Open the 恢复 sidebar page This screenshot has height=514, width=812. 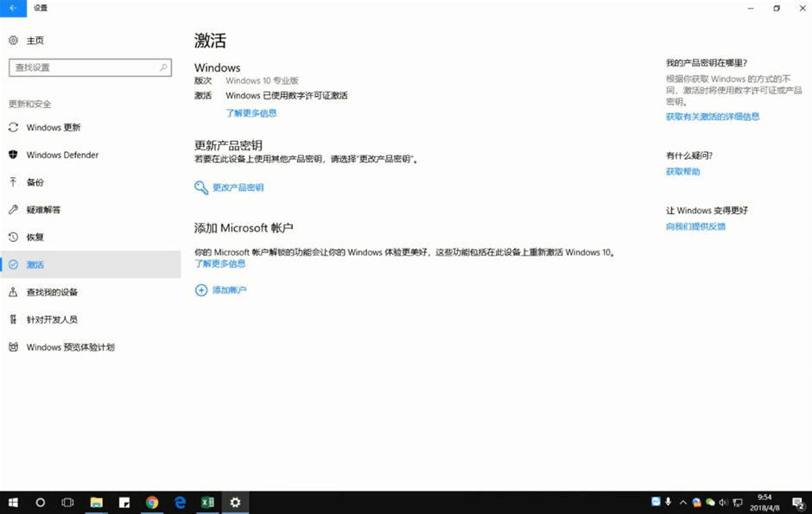[x=91, y=237]
